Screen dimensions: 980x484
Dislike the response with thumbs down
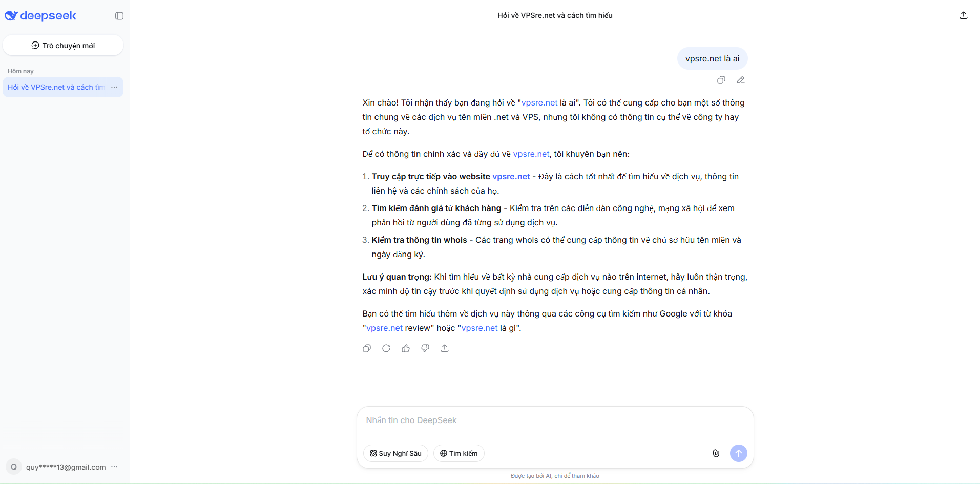[x=425, y=348]
